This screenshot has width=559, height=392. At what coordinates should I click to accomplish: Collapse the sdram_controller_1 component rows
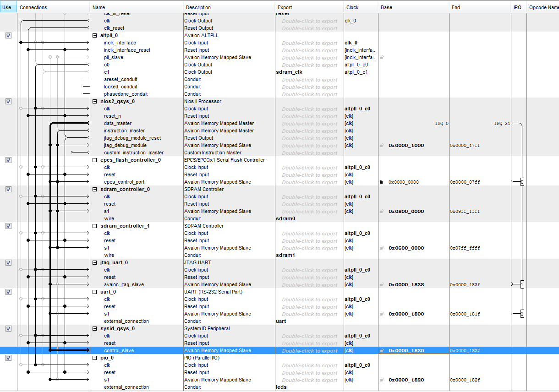[95, 226]
